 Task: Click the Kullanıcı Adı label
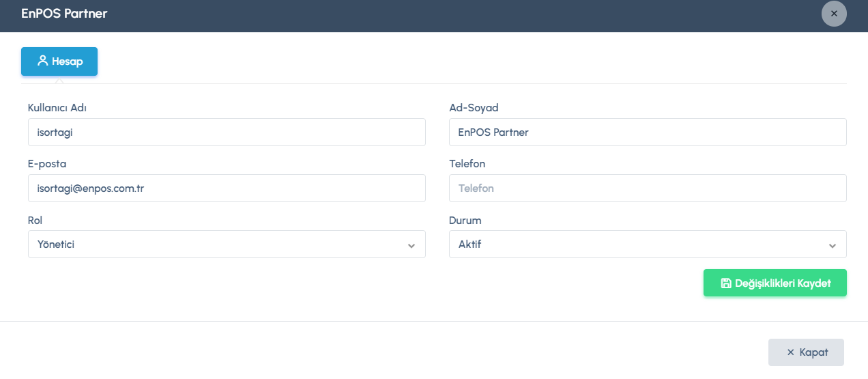(57, 108)
